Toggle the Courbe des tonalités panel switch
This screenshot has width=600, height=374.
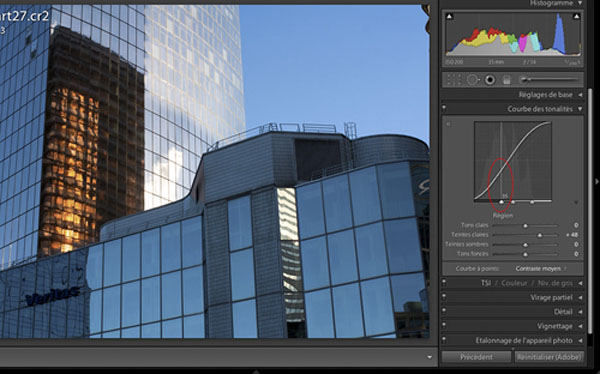pos(444,108)
